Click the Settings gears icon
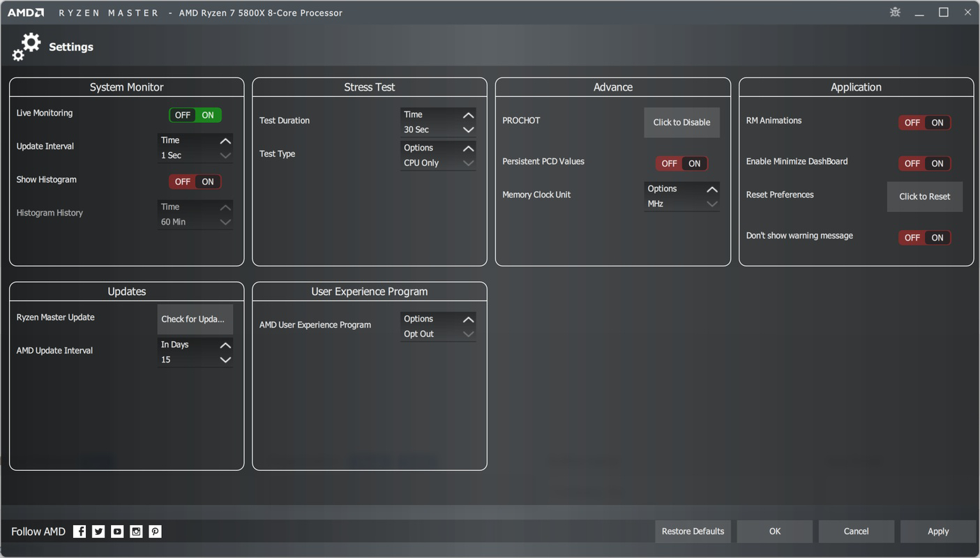 click(x=27, y=47)
